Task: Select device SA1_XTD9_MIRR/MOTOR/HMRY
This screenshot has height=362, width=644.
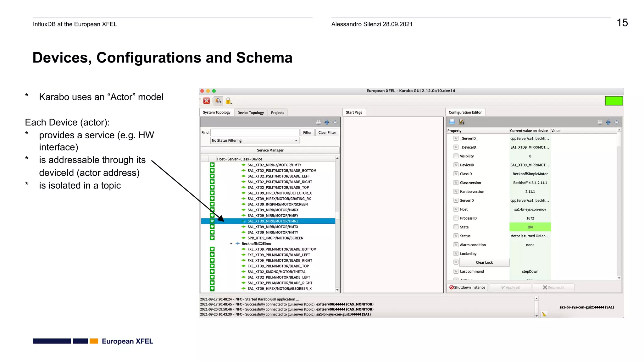Action: click(x=273, y=216)
